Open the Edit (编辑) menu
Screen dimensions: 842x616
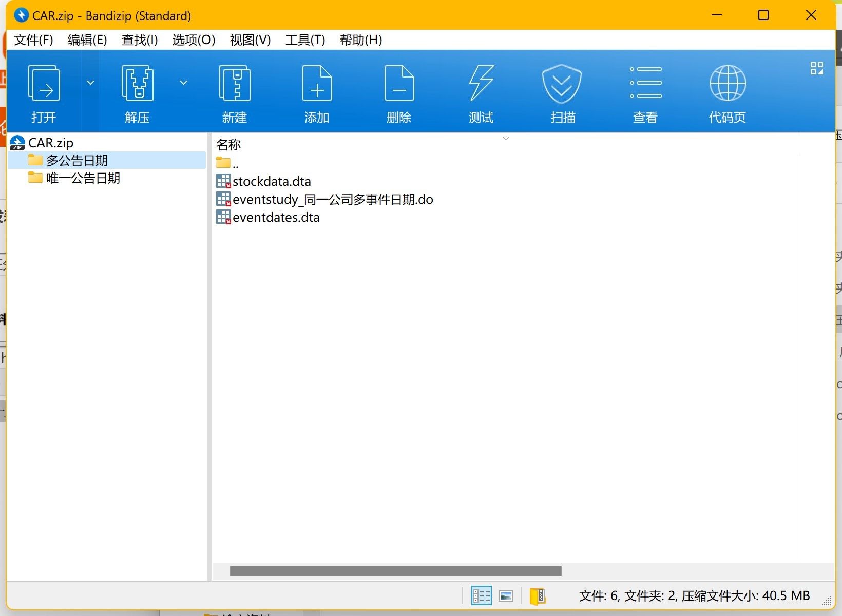point(87,40)
